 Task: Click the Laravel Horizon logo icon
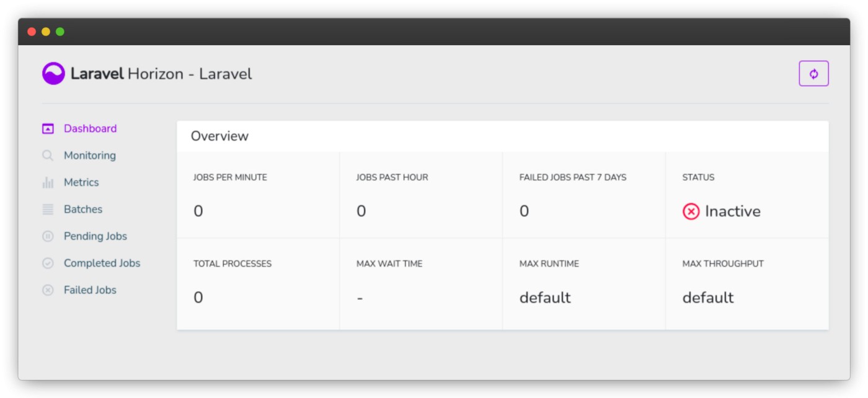point(53,74)
